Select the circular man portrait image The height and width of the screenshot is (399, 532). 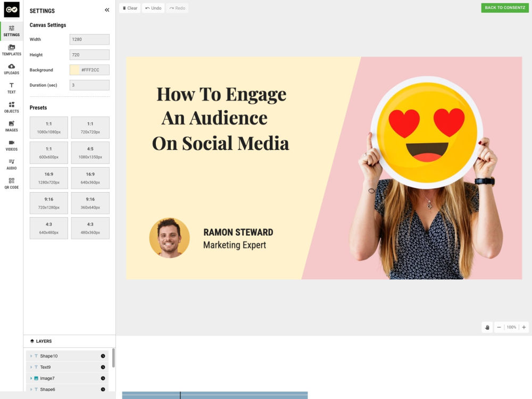point(169,238)
